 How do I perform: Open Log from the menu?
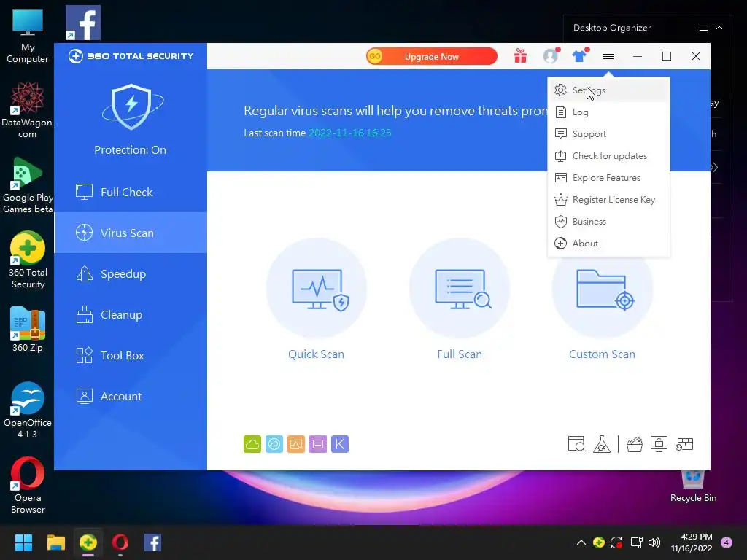(609, 112)
